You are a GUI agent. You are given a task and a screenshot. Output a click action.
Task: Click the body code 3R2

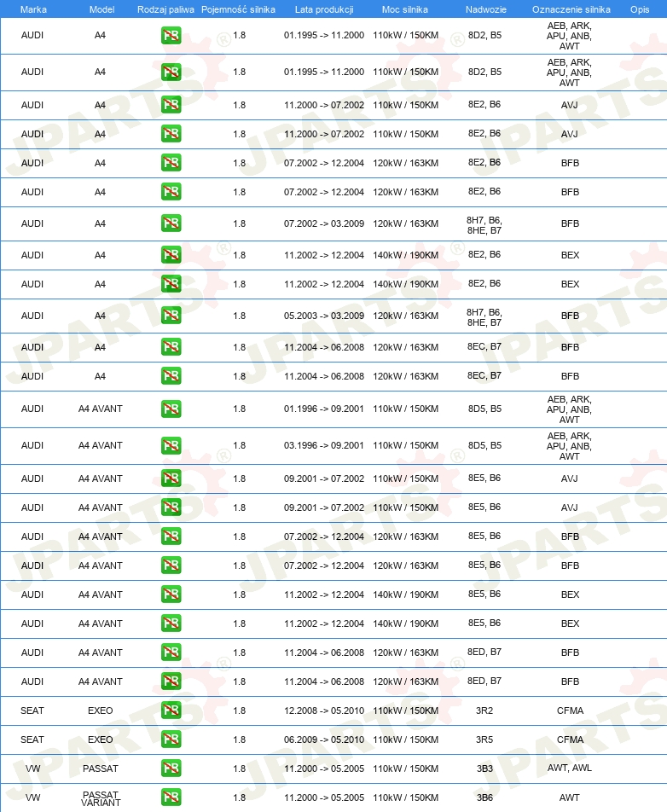484,711
